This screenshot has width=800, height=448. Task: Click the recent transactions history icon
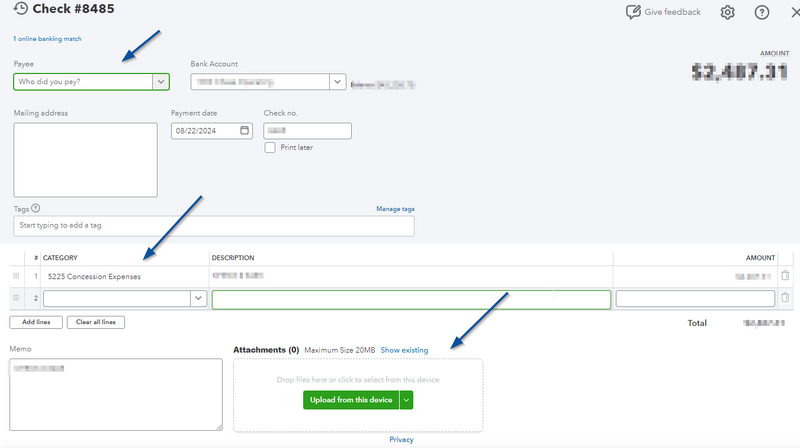[21, 10]
